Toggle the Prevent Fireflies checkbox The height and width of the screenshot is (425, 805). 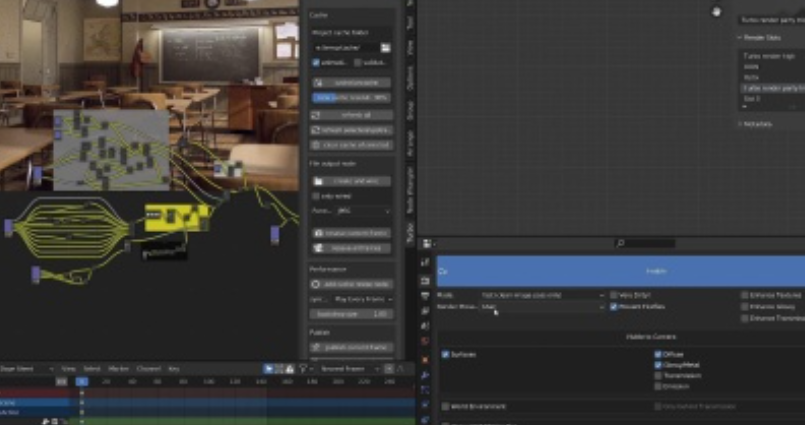(614, 307)
